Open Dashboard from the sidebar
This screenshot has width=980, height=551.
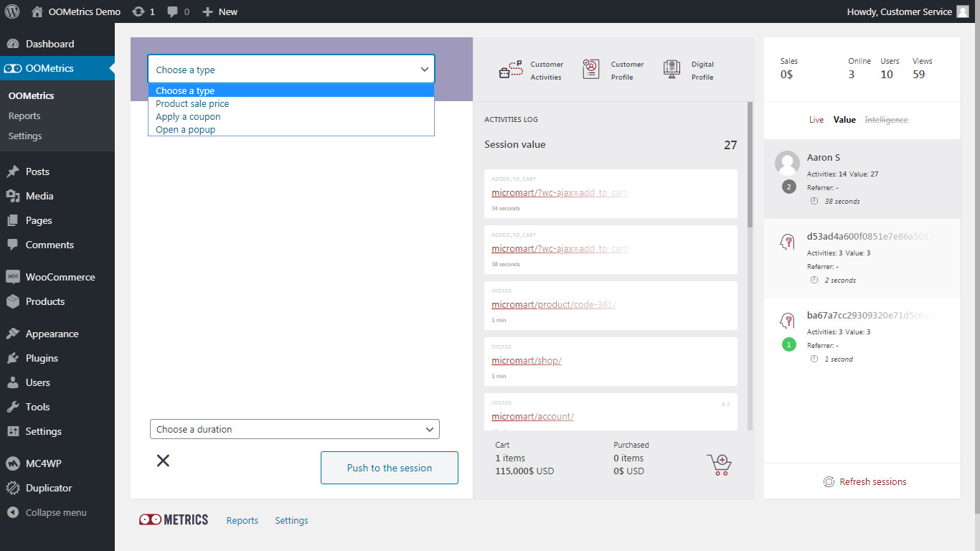(x=57, y=44)
